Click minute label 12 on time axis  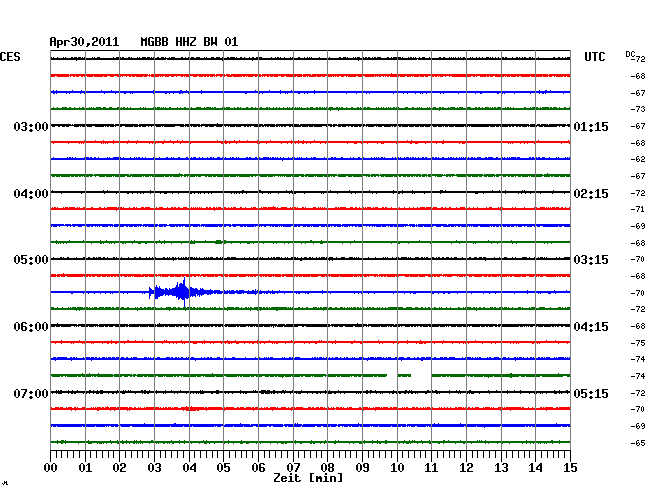point(466,467)
